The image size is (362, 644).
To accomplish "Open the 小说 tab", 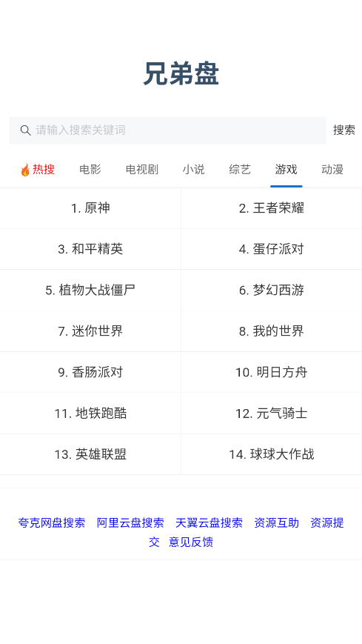I will coord(193,169).
